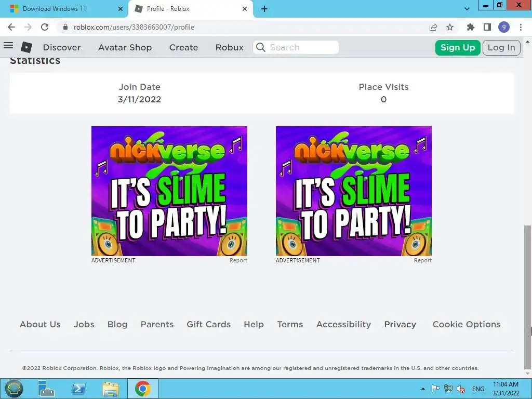The image size is (532, 399).
Task: Click the browser forward arrow
Action: coord(28,27)
